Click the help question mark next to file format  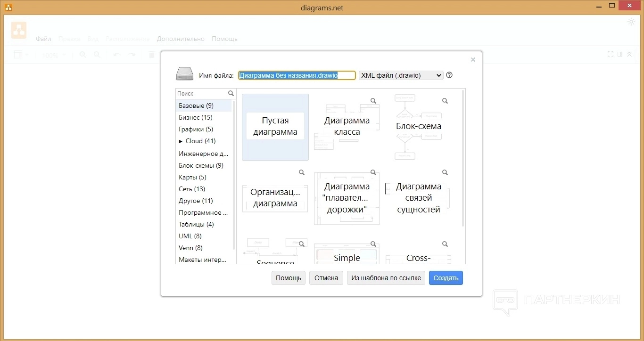click(x=449, y=75)
